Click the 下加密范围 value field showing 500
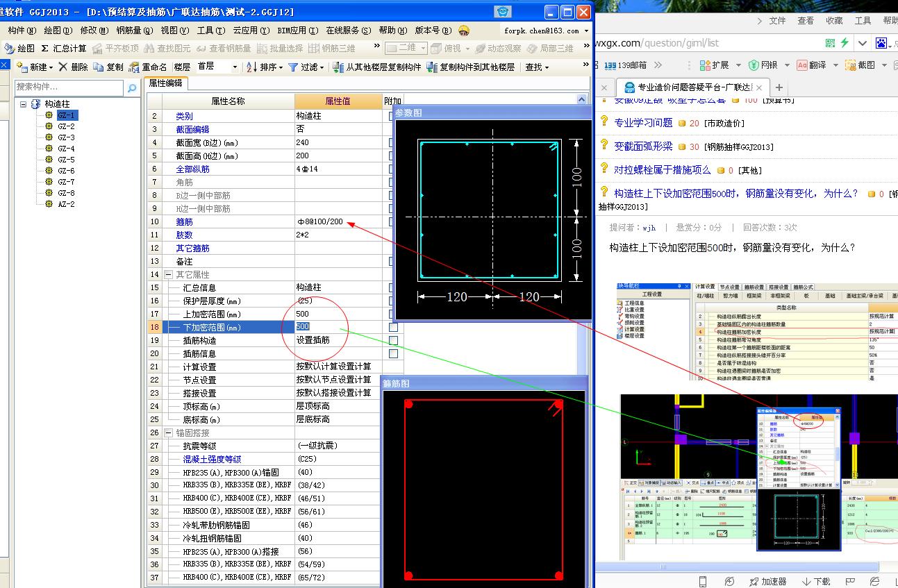Screen dimensions: 898x588 (x=339, y=327)
